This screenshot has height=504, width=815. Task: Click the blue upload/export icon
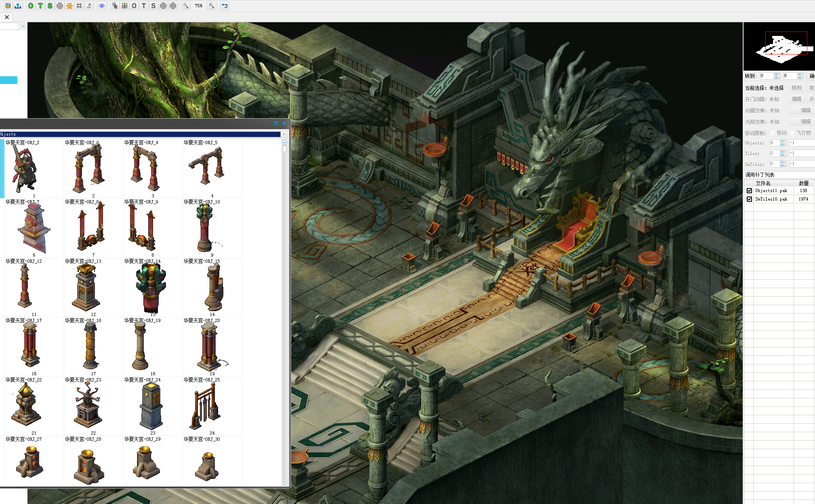(x=18, y=6)
